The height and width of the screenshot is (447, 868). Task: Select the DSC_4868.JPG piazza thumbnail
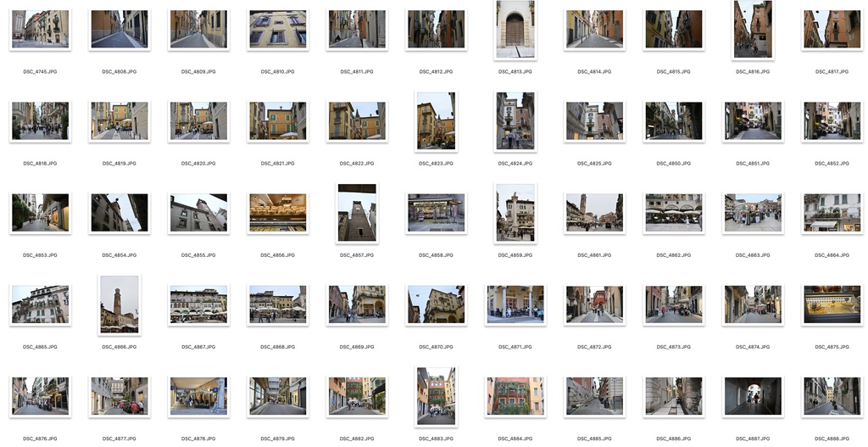[277, 305]
